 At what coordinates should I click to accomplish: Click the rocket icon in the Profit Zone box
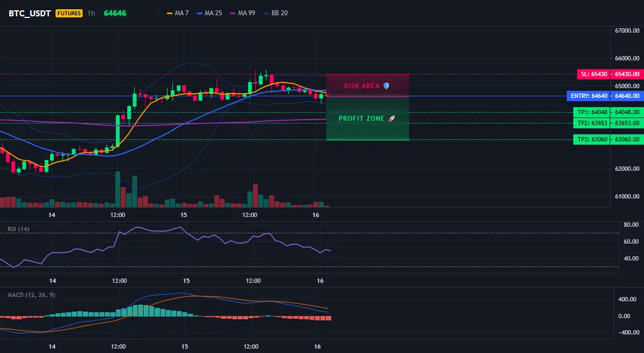(392, 119)
